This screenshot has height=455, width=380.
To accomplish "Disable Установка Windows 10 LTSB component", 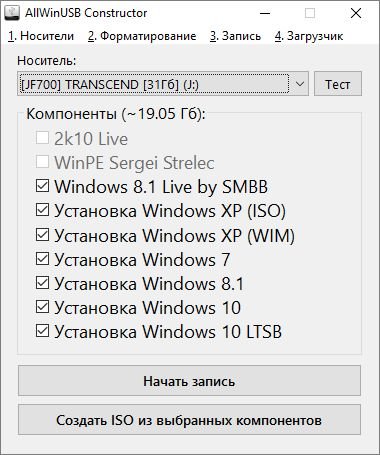I will [x=42, y=331].
